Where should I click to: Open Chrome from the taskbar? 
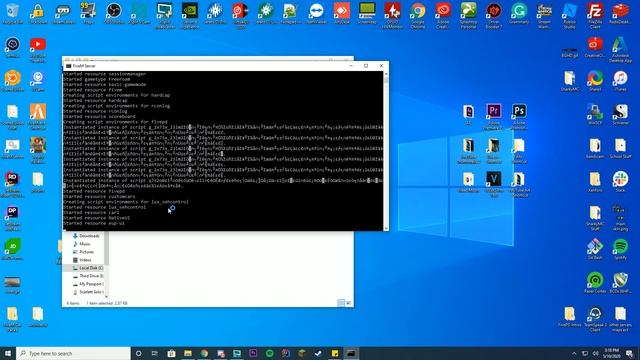point(204,353)
